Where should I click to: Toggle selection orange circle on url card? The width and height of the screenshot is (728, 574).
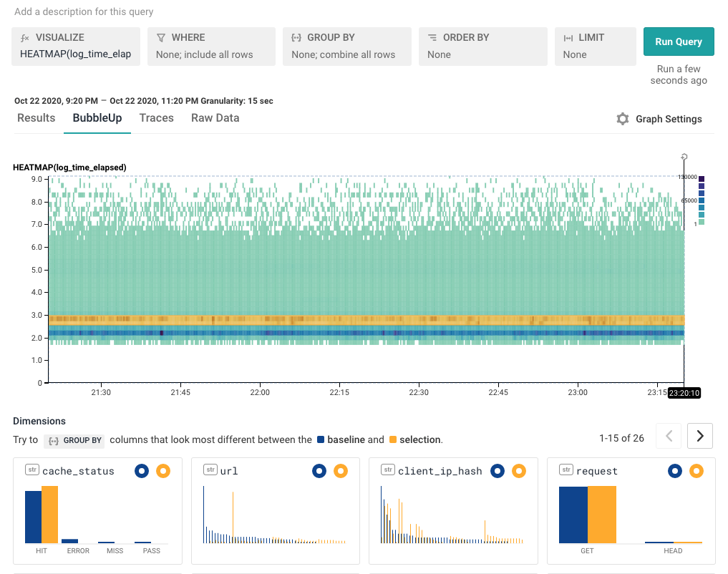(341, 471)
